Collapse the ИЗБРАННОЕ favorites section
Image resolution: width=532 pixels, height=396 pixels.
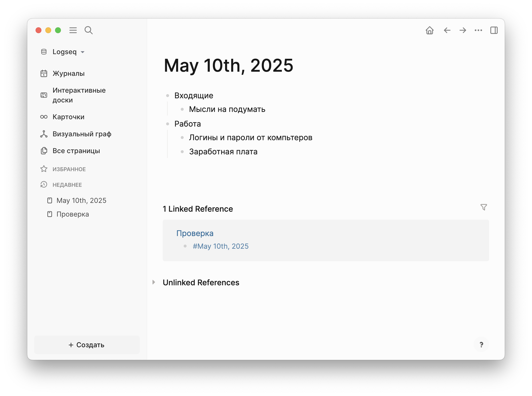point(69,169)
